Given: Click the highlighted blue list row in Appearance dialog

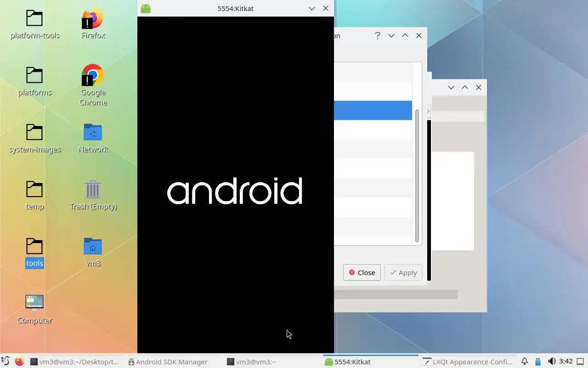Looking at the screenshot, I should pyautogui.click(x=373, y=110).
